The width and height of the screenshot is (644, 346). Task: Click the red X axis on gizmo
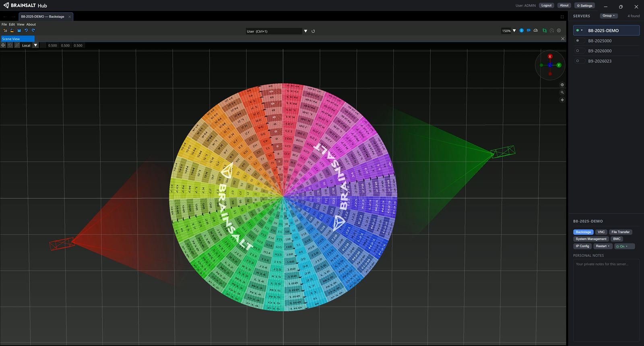pos(550,56)
